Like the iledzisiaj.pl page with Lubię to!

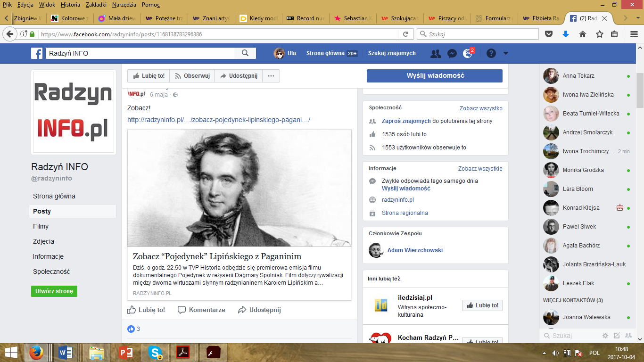pyautogui.click(x=482, y=305)
